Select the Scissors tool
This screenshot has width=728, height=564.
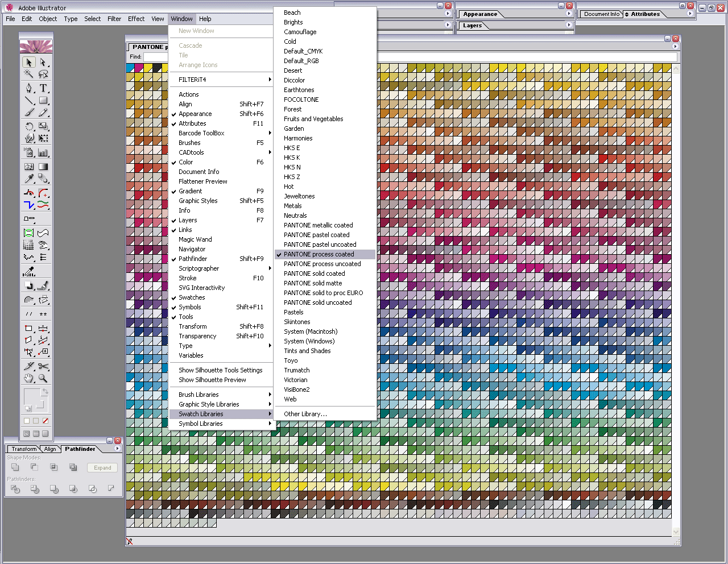coord(43,366)
